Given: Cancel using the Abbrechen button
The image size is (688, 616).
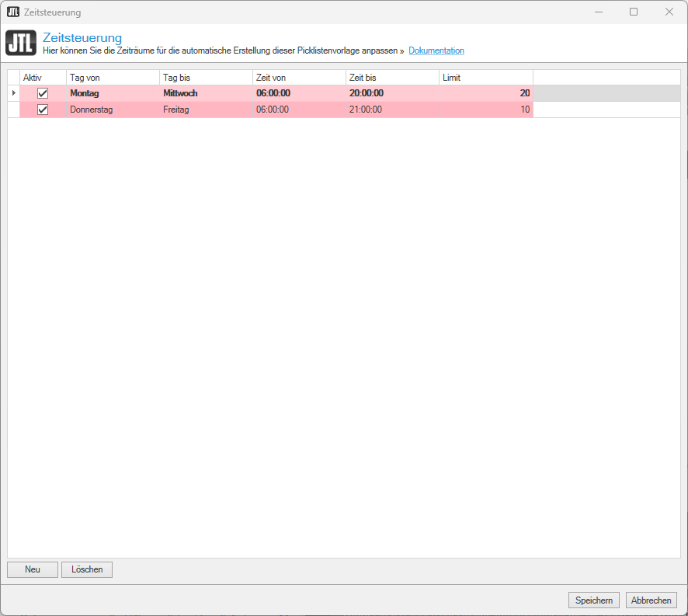Looking at the screenshot, I should 651,600.
